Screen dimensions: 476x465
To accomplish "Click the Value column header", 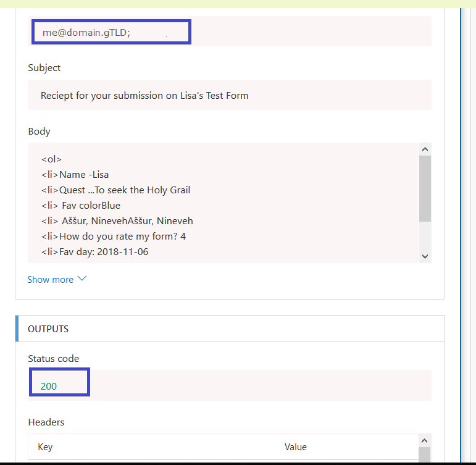I will coord(295,446).
